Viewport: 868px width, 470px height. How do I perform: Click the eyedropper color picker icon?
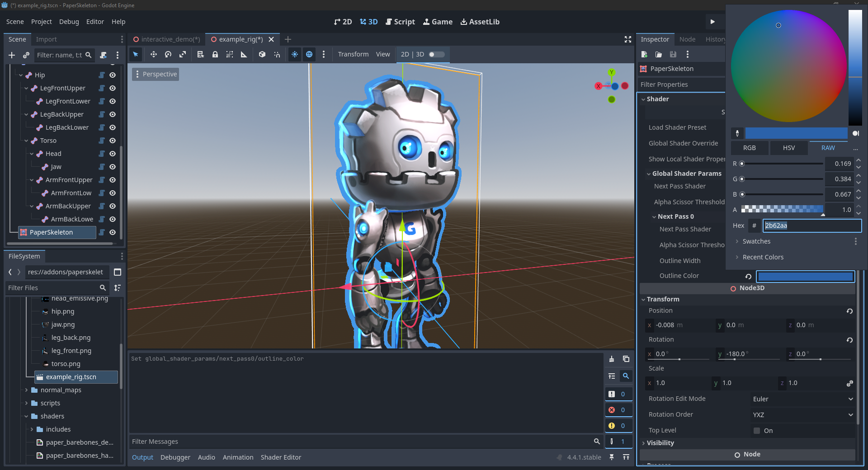tap(737, 133)
